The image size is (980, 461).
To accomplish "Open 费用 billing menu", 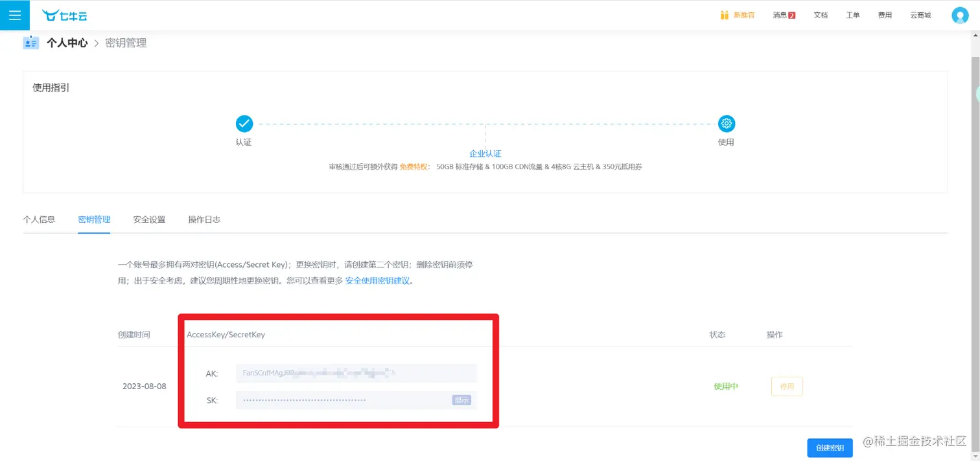I will click(885, 15).
